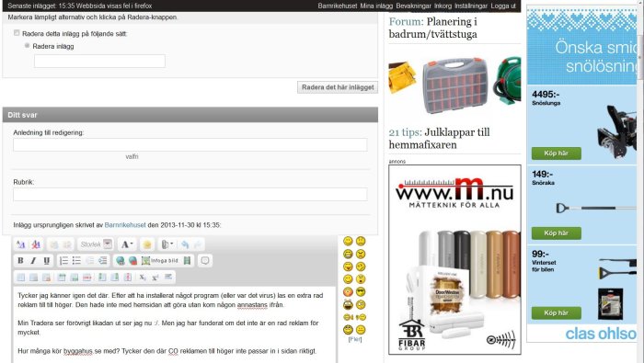The image size is (644, 363).
Task: Click 'Radera det här inlägget' button
Action: point(338,87)
